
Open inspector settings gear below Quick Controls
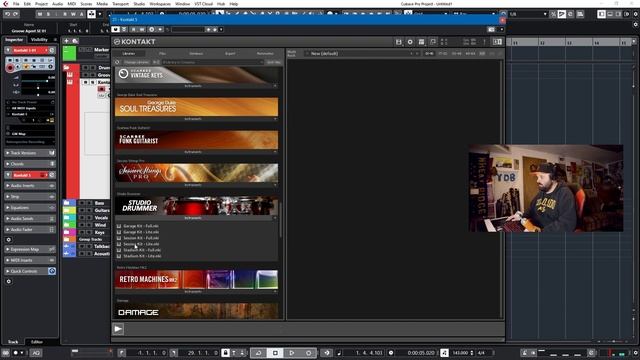9,281
